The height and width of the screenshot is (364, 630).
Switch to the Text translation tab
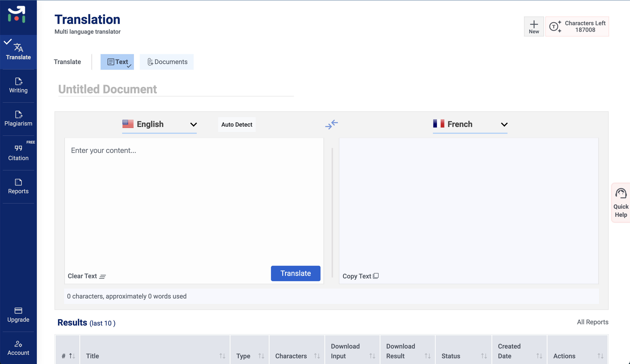117,62
